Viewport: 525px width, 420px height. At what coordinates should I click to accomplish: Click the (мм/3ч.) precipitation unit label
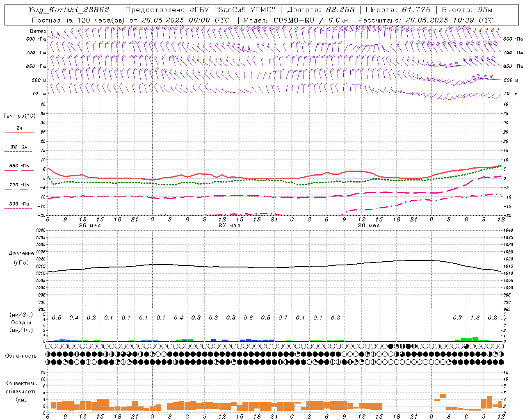[21, 315]
